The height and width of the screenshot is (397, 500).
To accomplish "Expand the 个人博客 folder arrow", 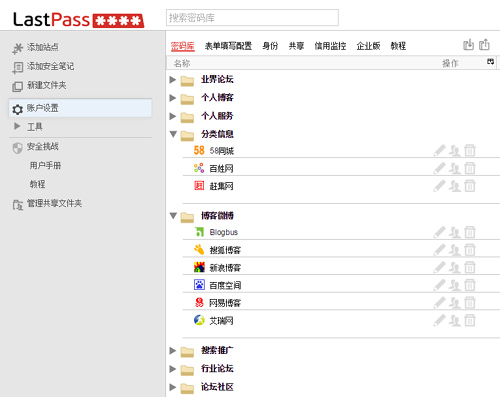I will 172,98.
